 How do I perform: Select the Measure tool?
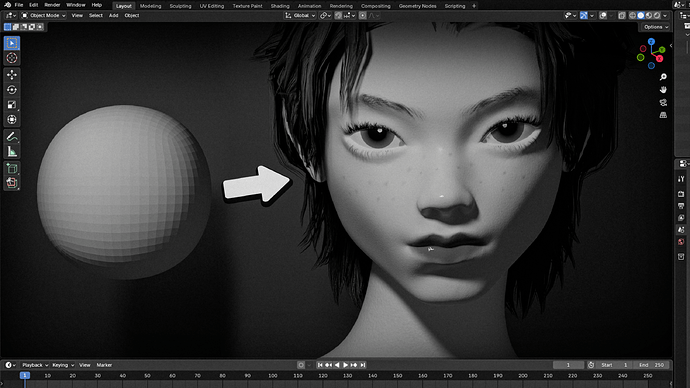pyautogui.click(x=12, y=152)
